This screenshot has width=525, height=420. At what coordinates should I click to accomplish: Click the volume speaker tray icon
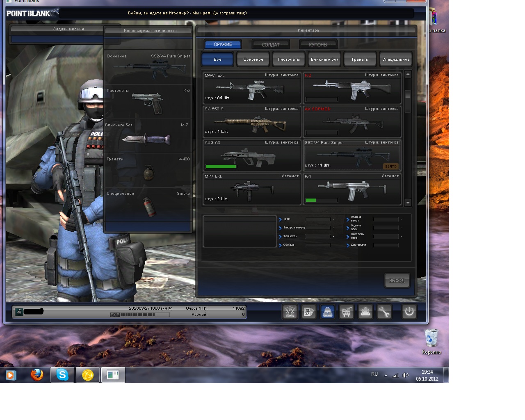tap(406, 375)
